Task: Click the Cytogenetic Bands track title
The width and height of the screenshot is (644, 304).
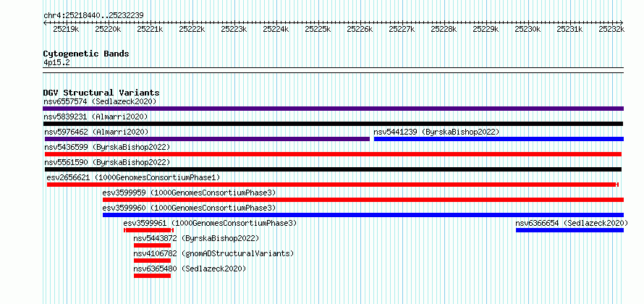Action: coord(86,54)
